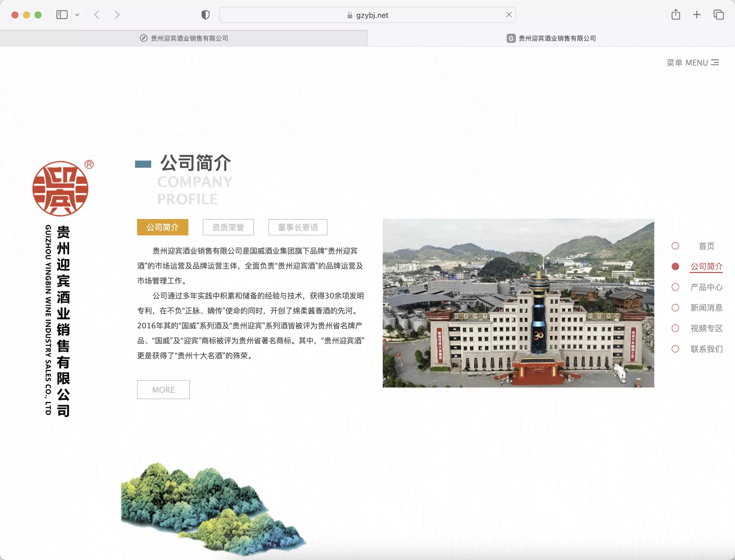735x560 pixels.
Task: Select the 视频专区 circle indicator
Action: tap(675, 328)
